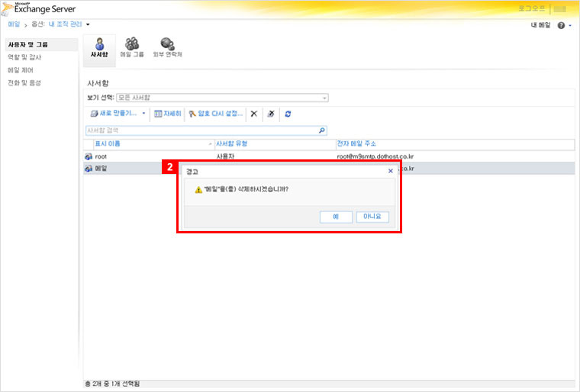Open the 사서함 (Mailboxes) tab icon
580x392 pixels.
[99, 46]
